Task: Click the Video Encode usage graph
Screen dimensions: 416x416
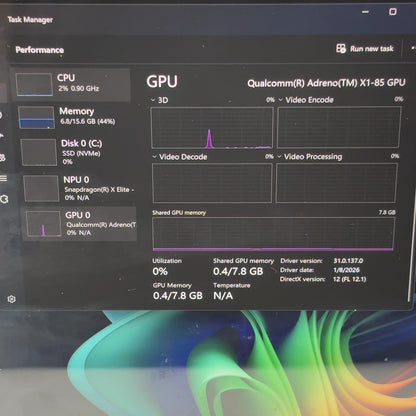Action: (338, 127)
